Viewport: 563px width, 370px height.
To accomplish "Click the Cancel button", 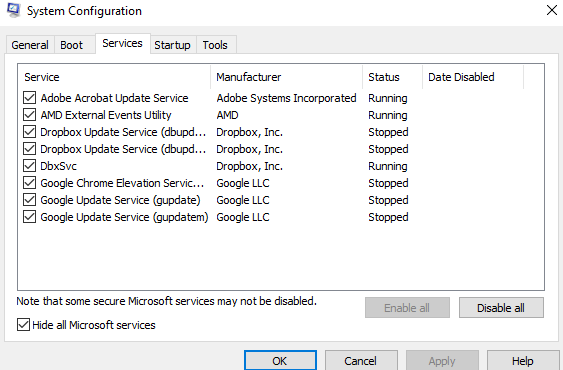I will coord(361,361).
